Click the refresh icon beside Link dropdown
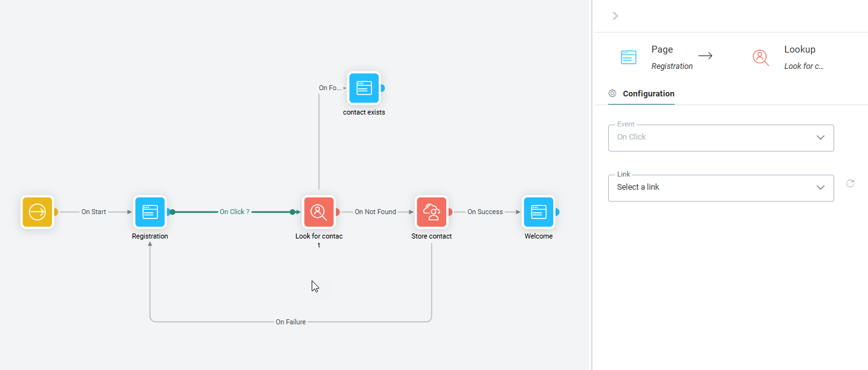Image resolution: width=868 pixels, height=370 pixels. click(850, 183)
